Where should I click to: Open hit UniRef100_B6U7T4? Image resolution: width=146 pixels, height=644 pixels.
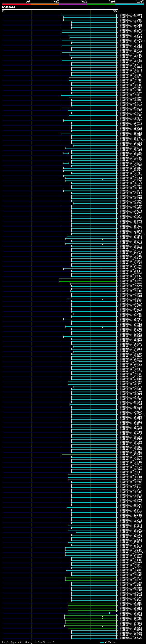tap(131, 70)
